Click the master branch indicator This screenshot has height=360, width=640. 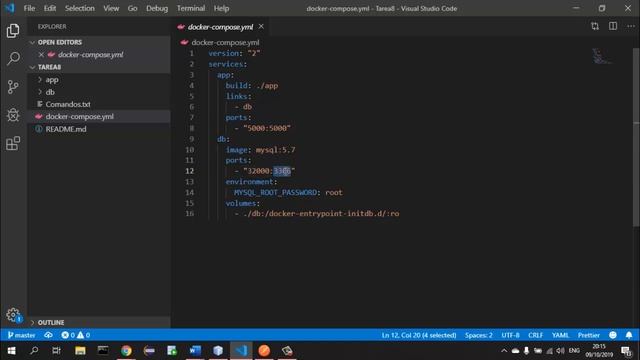(x=22, y=335)
